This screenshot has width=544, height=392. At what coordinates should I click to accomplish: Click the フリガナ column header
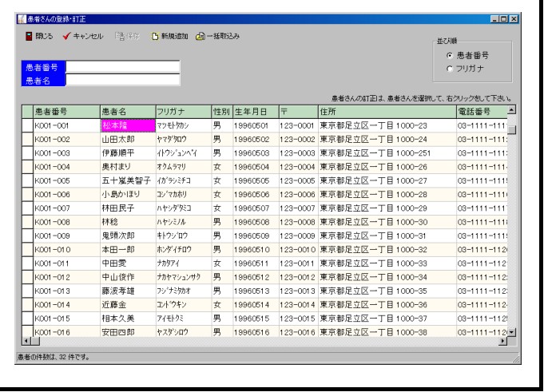click(x=184, y=112)
